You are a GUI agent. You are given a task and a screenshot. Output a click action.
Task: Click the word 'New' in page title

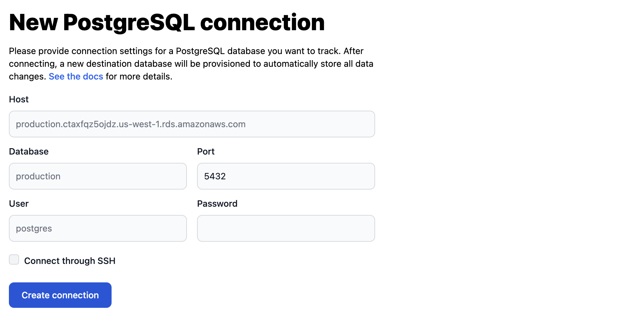[x=33, y=22]
